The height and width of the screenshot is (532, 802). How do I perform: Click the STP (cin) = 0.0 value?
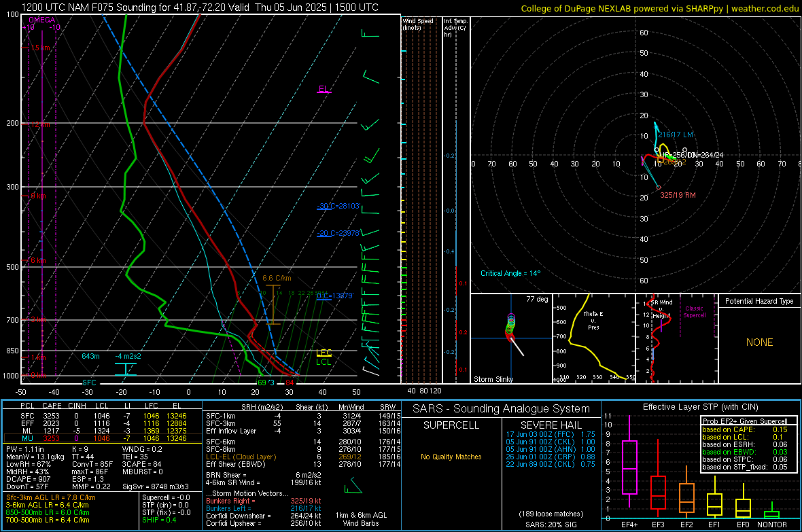[165, 505]
